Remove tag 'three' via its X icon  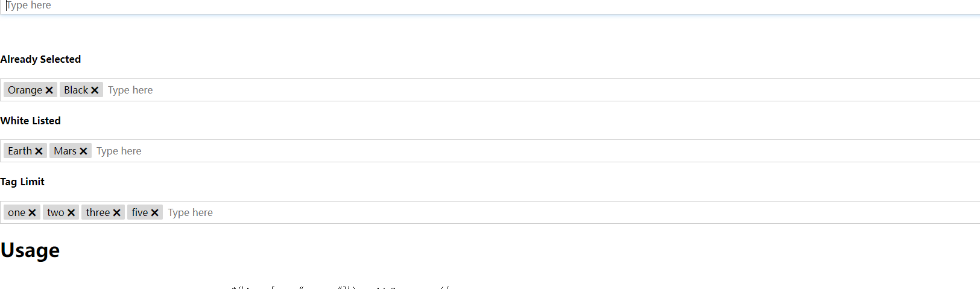(117, 213)
